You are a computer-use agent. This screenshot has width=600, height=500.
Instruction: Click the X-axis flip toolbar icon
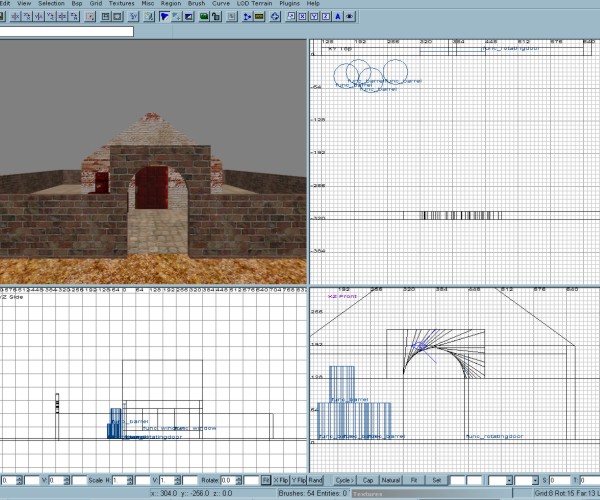pos(15,16)
